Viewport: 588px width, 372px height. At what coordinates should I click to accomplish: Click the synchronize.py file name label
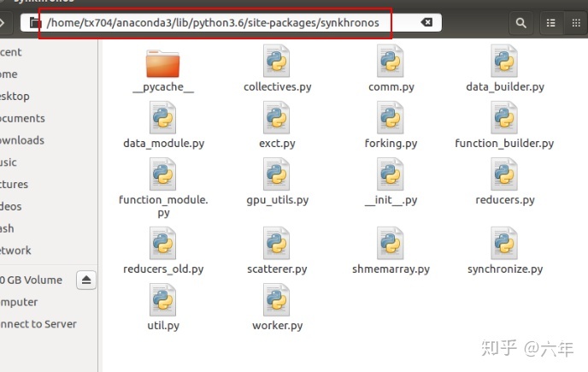click(505, 269)
